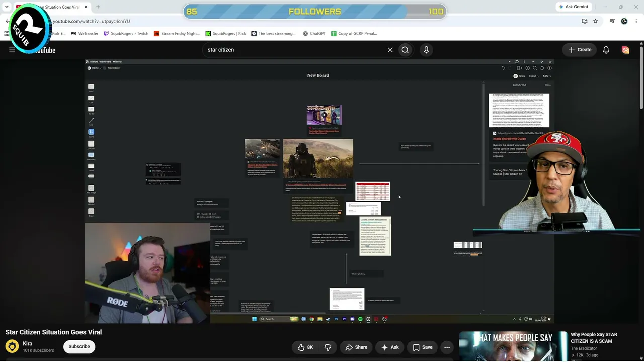Start voice search with the microphone
The width and height of the screenshot is (644, 362).
point(426,50)
